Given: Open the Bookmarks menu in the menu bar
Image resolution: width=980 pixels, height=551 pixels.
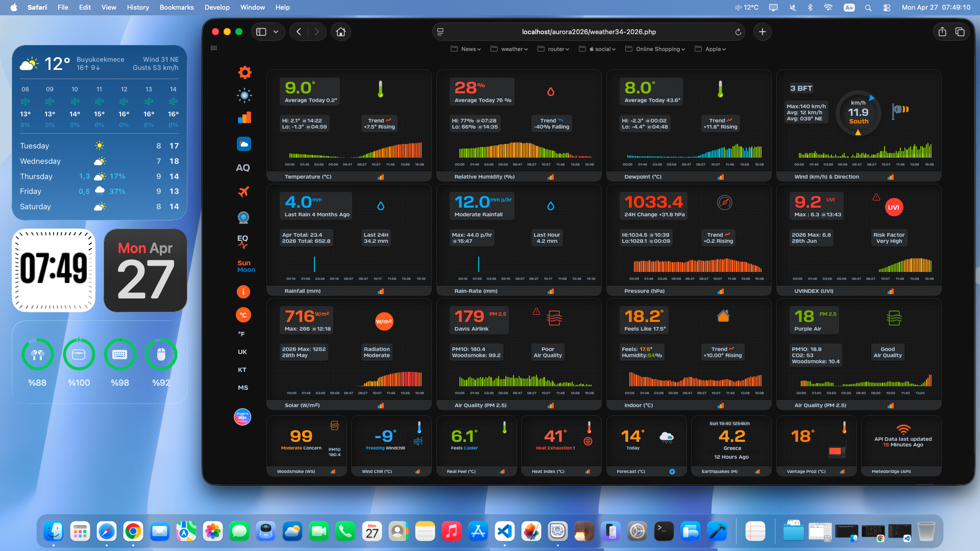Looking at the screenshot, I should point(177,8).
